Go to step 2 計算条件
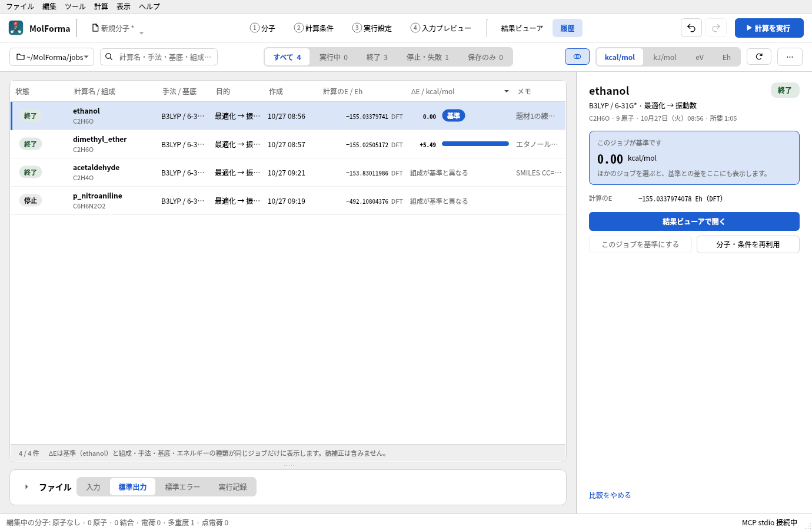This screenshot has width=812, height=530. [x=314, y=28]
